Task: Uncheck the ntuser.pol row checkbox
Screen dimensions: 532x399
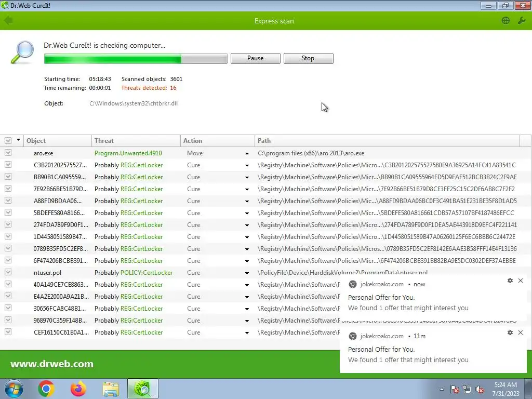Action: 8,272
